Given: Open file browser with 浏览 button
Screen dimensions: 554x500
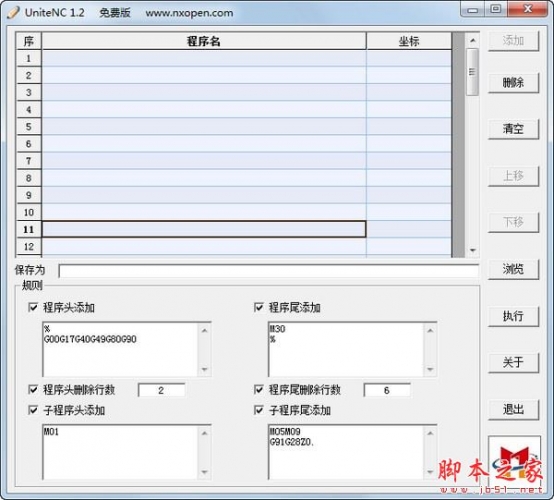Looking at the screenshot, I should coord(513,270).
